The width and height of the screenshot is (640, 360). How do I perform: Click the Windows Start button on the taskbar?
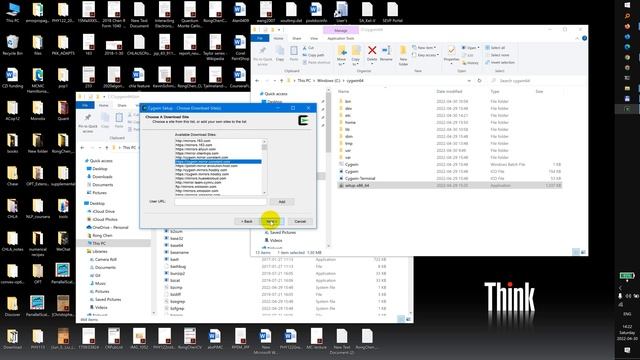tap(627, 5)
